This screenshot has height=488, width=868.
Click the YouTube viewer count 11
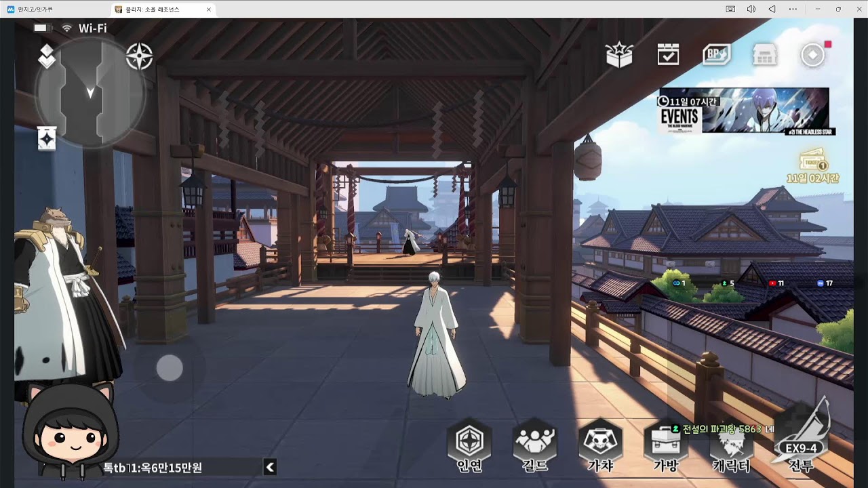pyautogui.click(x=776, y=283)
